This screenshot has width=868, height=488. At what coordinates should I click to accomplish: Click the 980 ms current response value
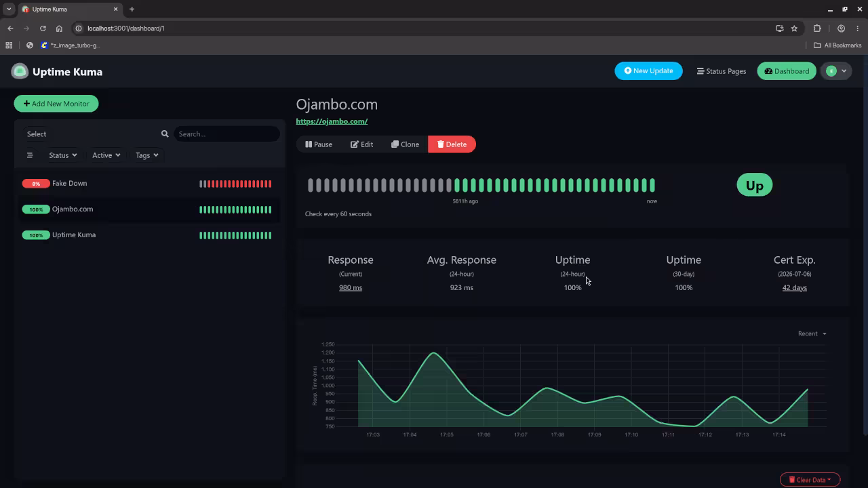tap(351, 288)
